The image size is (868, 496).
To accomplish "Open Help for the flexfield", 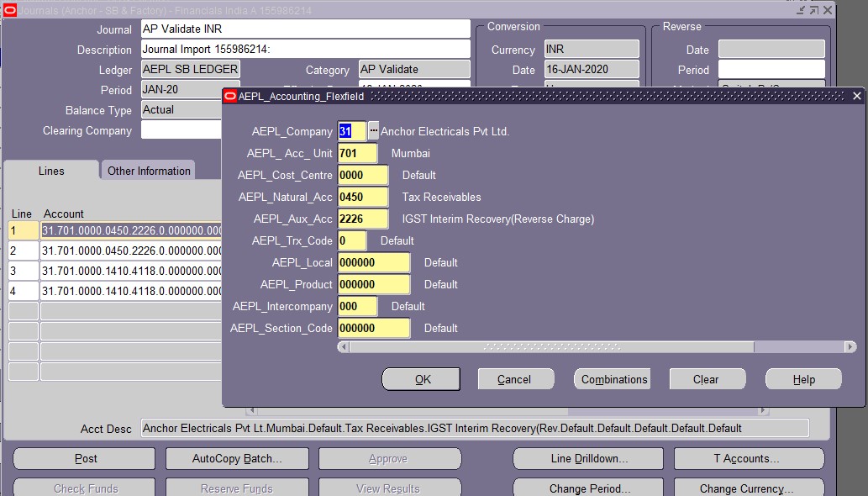I will 802,378.
